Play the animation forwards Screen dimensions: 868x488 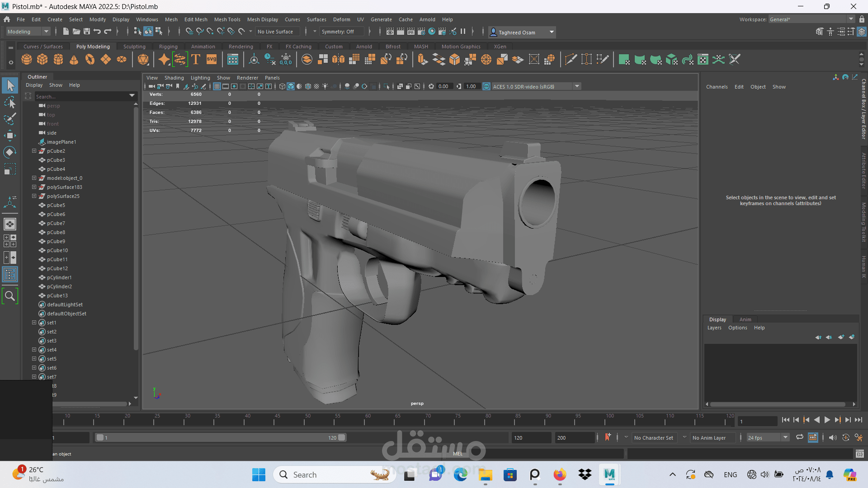[827, 420]
